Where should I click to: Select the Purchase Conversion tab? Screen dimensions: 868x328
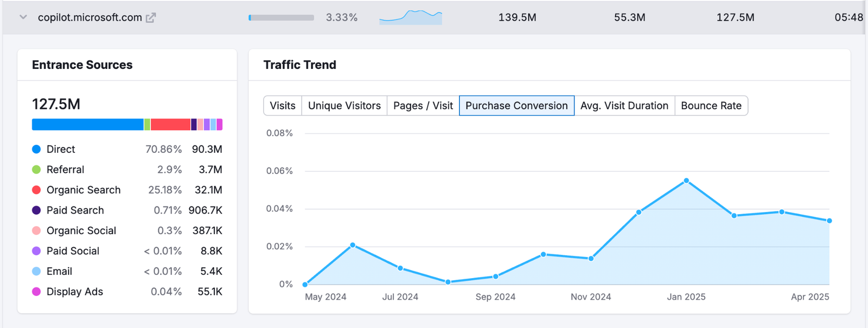(x=516, y=106)
